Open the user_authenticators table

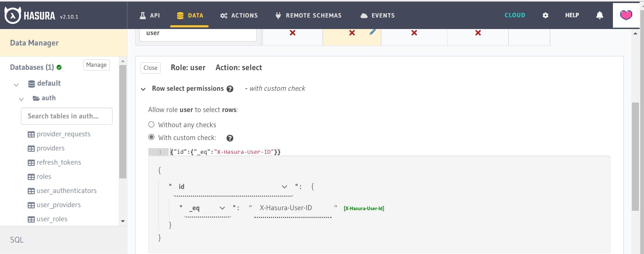point(67,191)
